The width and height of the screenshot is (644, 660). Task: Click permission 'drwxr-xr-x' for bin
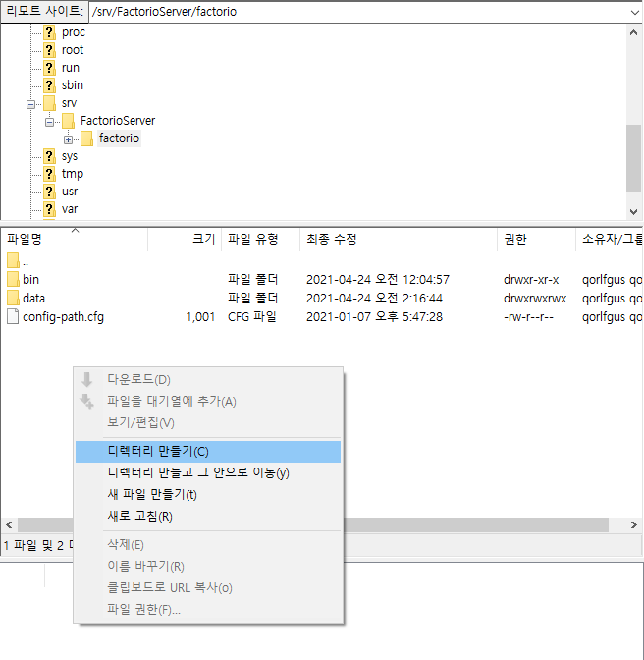click(531, 280)
